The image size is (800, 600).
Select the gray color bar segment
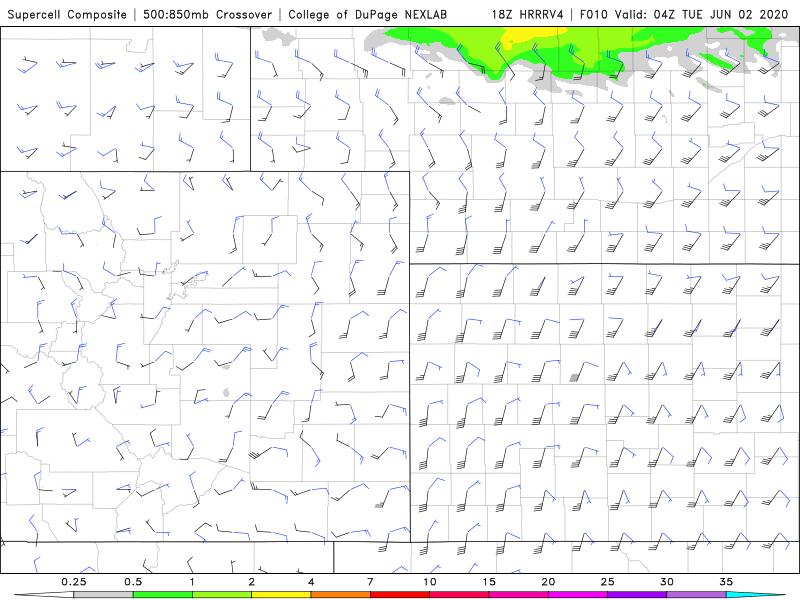[104, 595]
